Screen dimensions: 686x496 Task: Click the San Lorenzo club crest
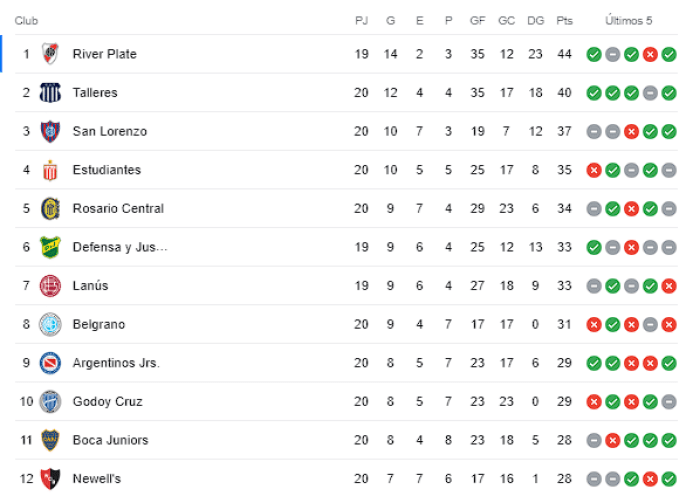50,131
